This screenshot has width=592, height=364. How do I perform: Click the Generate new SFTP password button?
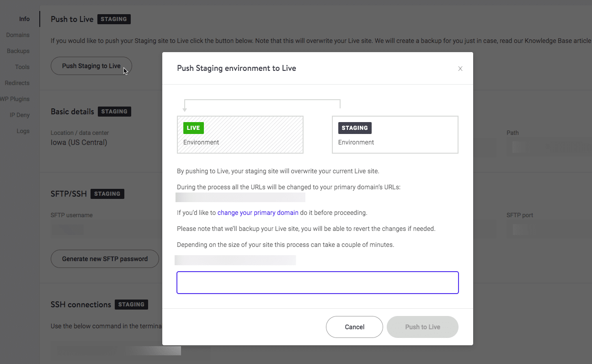[x=105, y=259]
